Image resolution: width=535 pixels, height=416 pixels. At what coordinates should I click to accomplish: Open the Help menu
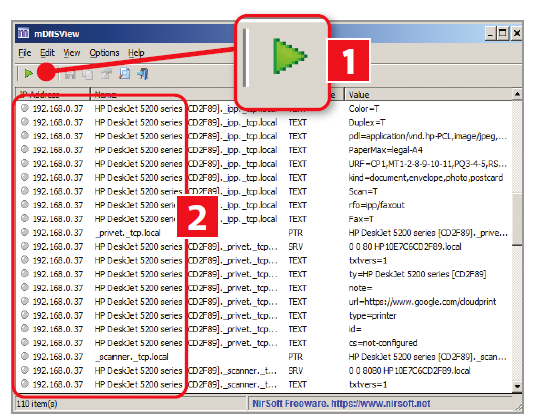(136, 53)
